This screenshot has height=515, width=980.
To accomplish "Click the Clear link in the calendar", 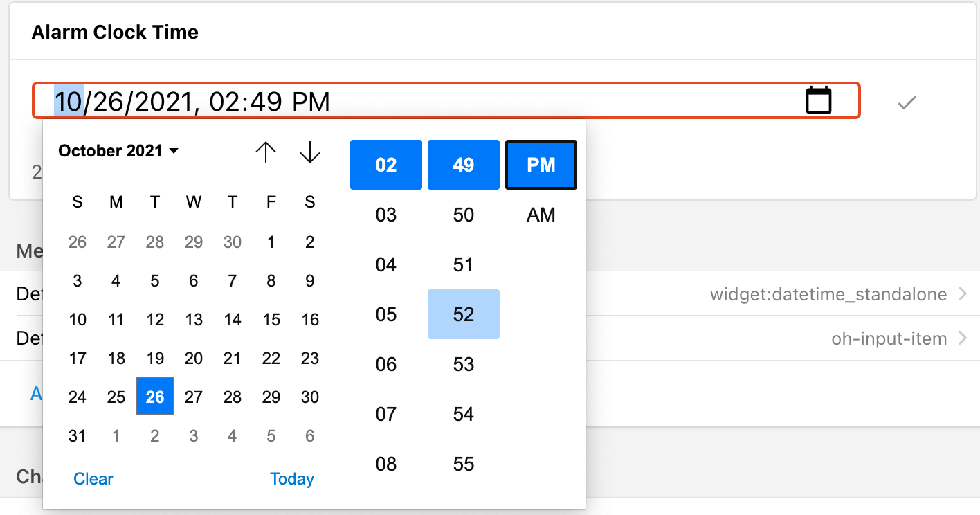I will pos(93,479).
